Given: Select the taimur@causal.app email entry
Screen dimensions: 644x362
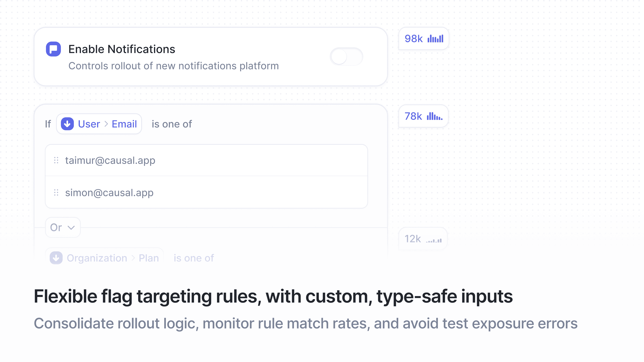Looking at the screenshot, I should click(110, 160).
